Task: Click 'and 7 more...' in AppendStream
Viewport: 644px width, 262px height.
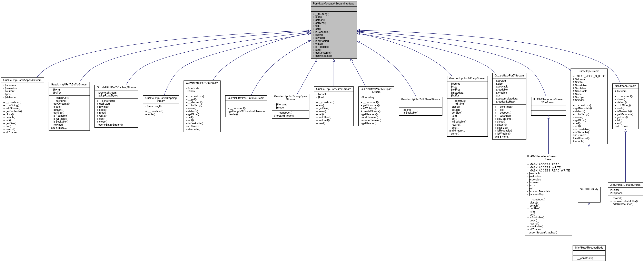Action: [x=11, y=132]
